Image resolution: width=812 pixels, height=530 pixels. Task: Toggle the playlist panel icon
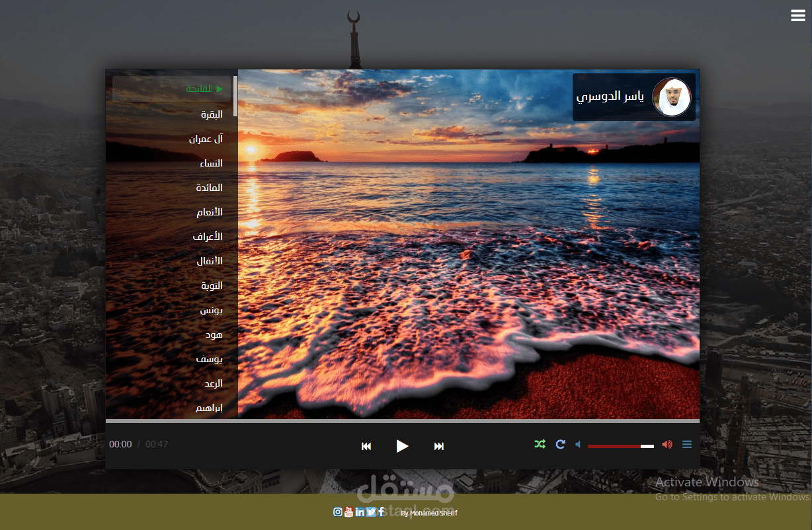[x=687, y=444]
